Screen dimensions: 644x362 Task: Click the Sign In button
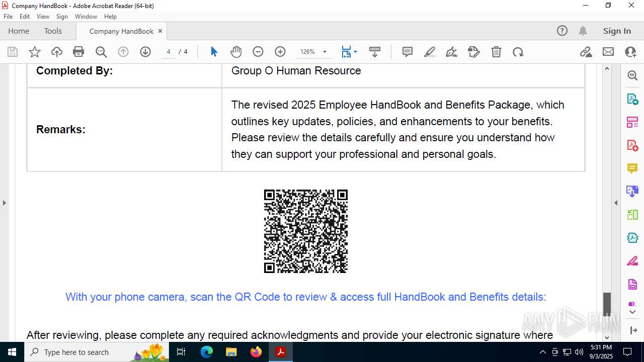(617, 31)
